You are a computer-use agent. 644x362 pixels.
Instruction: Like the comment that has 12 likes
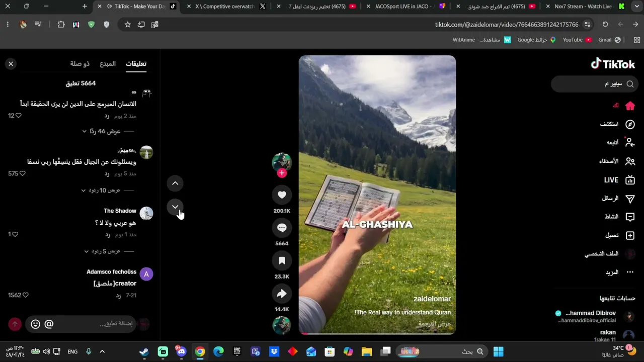coord(19,116)
